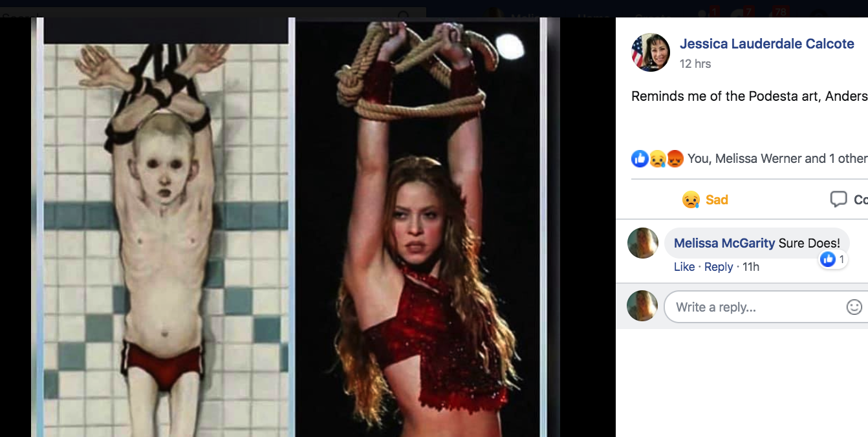The width and height of the screenshot is (868, 437).
Task: Open Jessica Lauderdale Calcote profile link
Action: coord(767,44)
